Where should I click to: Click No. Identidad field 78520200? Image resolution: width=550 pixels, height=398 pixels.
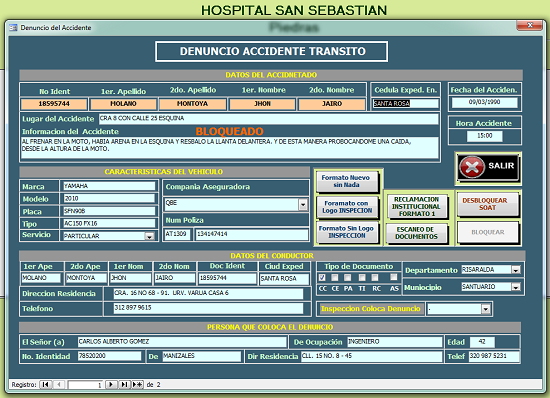pos(109,356)
